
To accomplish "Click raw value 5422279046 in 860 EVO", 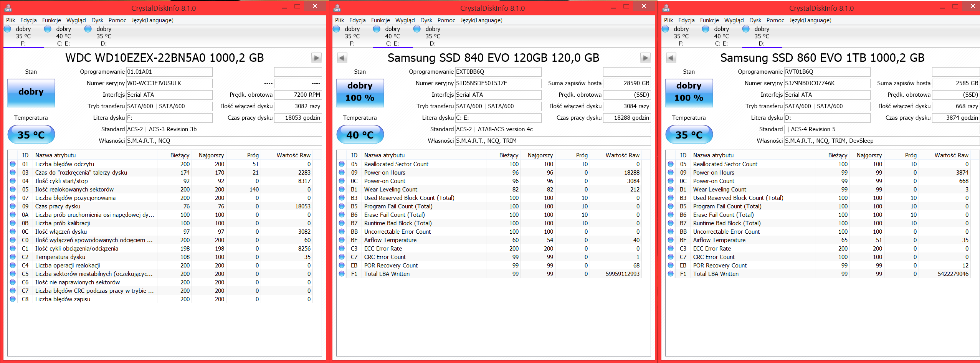I will tap(953, 274).
